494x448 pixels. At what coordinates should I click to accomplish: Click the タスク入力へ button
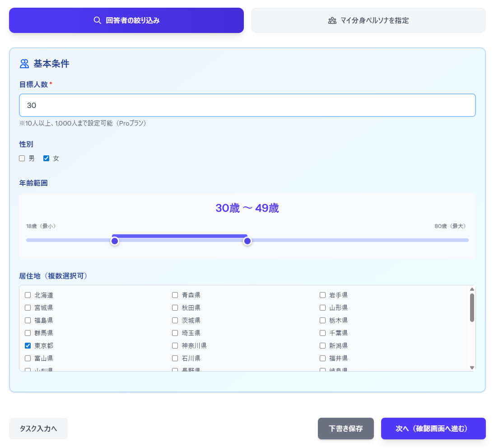click(x=38, y=428)
